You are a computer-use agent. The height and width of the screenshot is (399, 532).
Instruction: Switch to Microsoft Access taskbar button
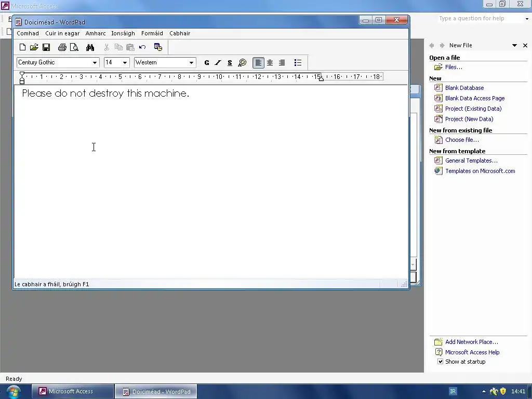[72, 391]
